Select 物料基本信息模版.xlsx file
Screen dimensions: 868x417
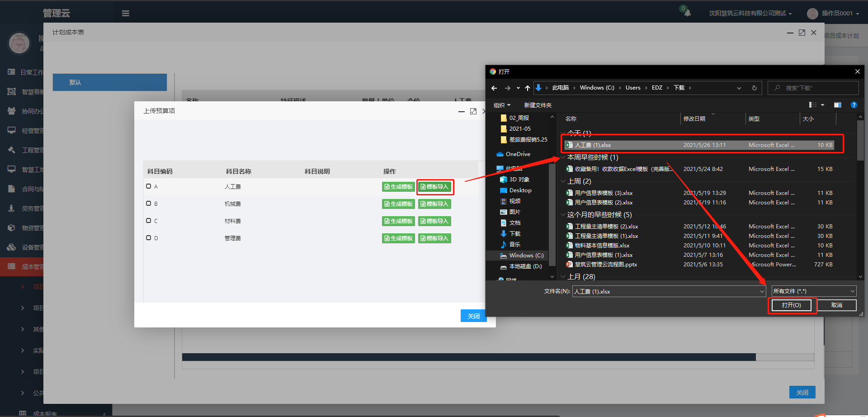point(602,246)
